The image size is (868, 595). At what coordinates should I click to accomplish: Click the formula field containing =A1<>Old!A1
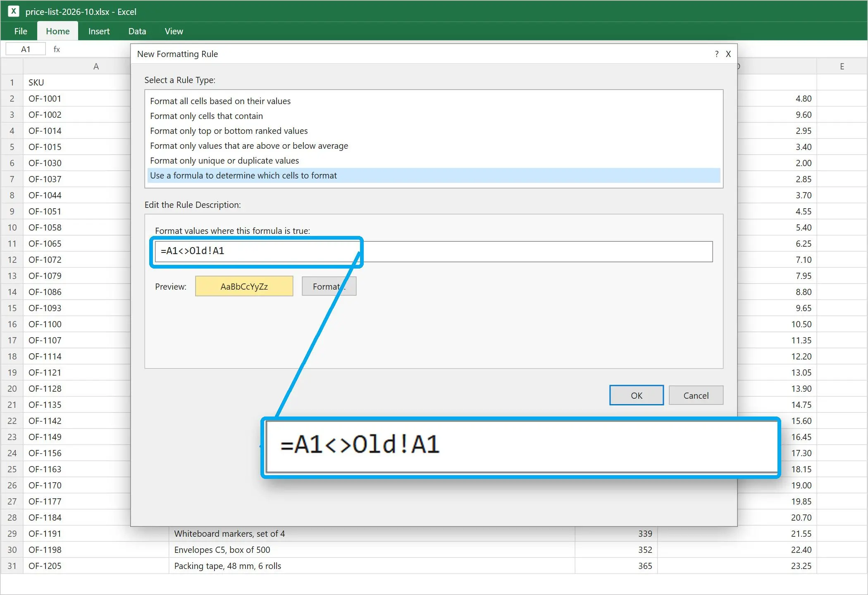tap(434, 251)
